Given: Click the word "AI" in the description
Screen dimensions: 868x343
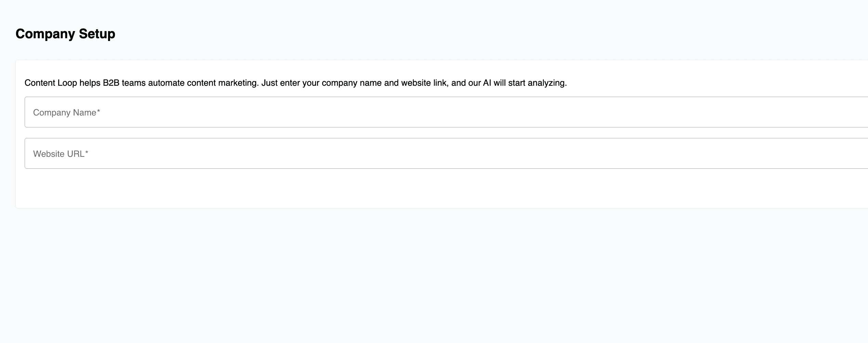Looking at the screenshot, I should pos(487,83).
